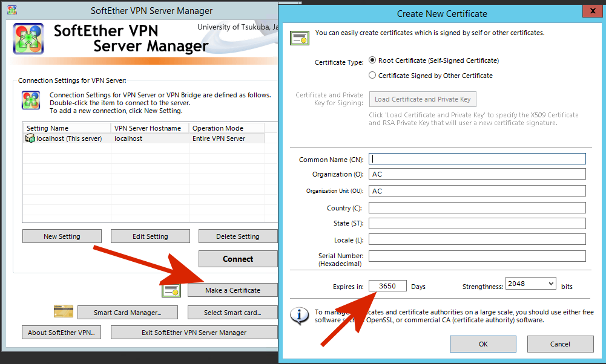Click the server icon beside localhost entry
The image size is (606, 364).
30,138
